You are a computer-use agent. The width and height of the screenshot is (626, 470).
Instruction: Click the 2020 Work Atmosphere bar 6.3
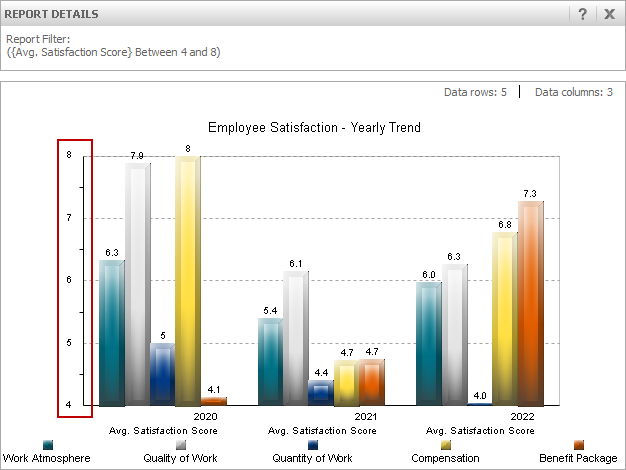point(112,333)
